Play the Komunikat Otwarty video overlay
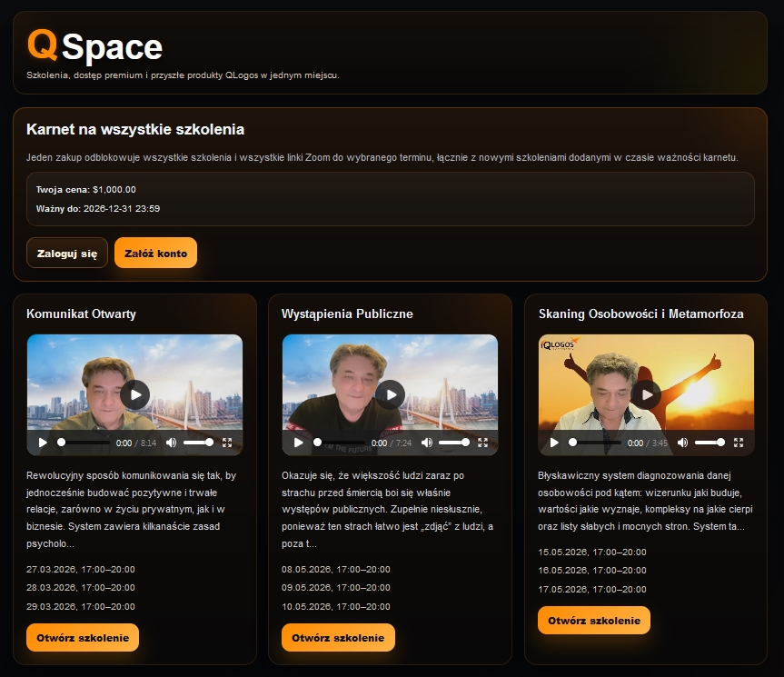Screen dimensions: 784x677 (x=134, y=394)
